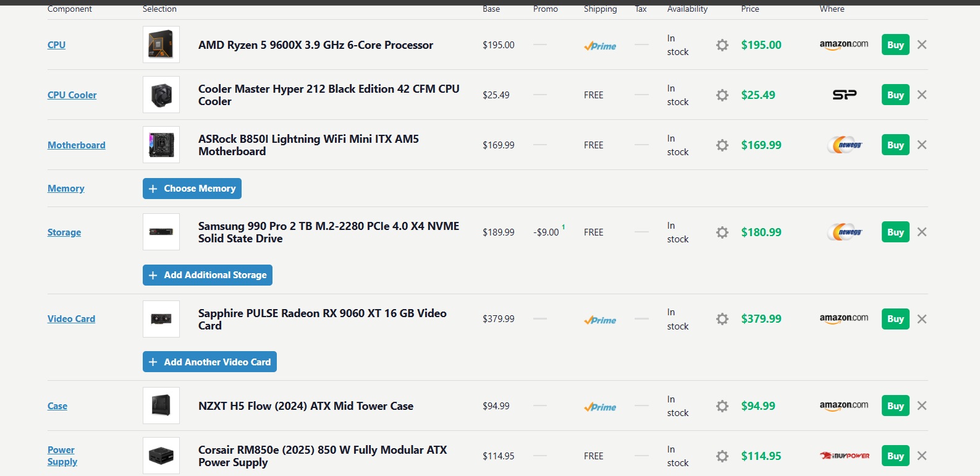Screen dimensions: 980x476
Task: Open price settings gear for CPU Cooler row
Action: [722, 95]
